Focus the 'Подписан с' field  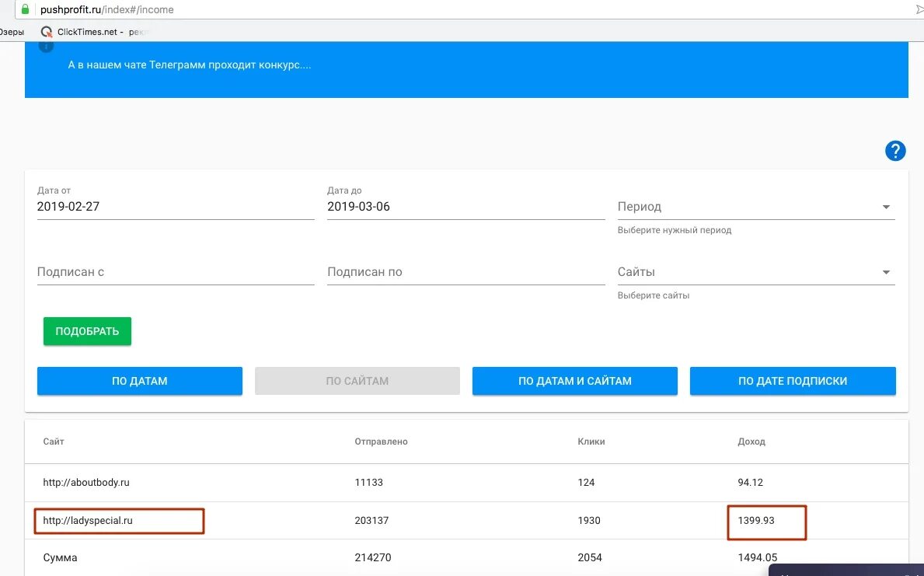[x=176, y=272]
